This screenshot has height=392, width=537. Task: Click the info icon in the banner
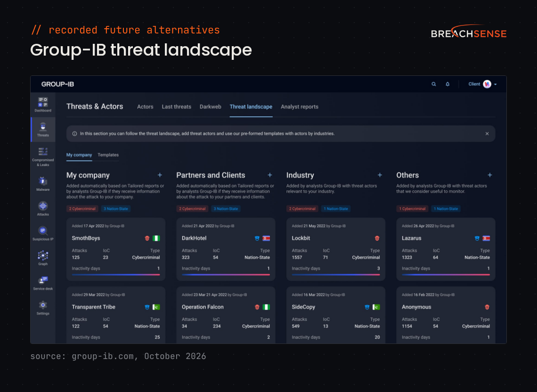tap(74, 134)
